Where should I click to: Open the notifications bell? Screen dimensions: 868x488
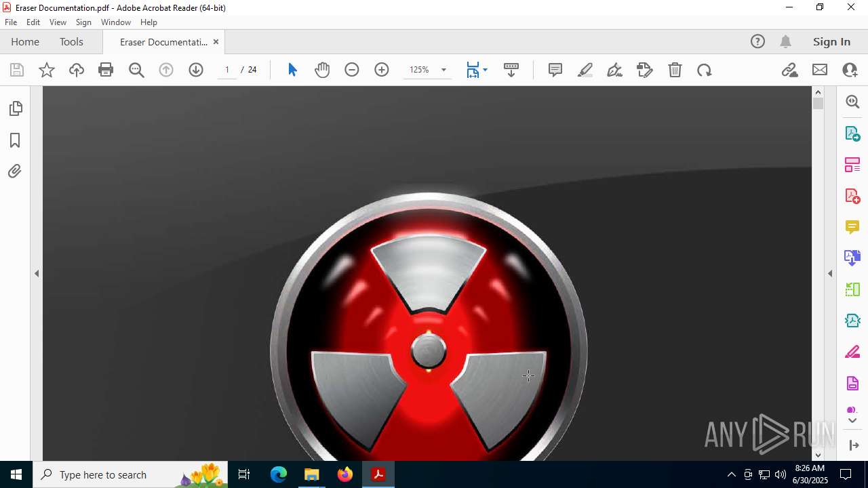[786, 41]
